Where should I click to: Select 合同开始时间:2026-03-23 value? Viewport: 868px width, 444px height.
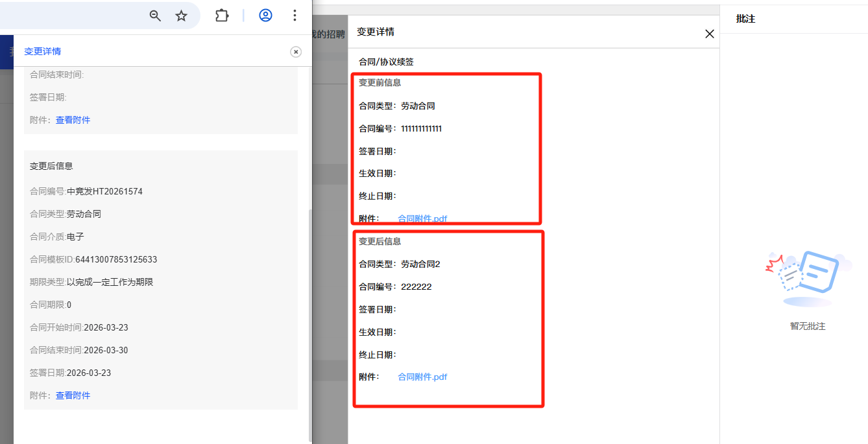coord(106,327)
